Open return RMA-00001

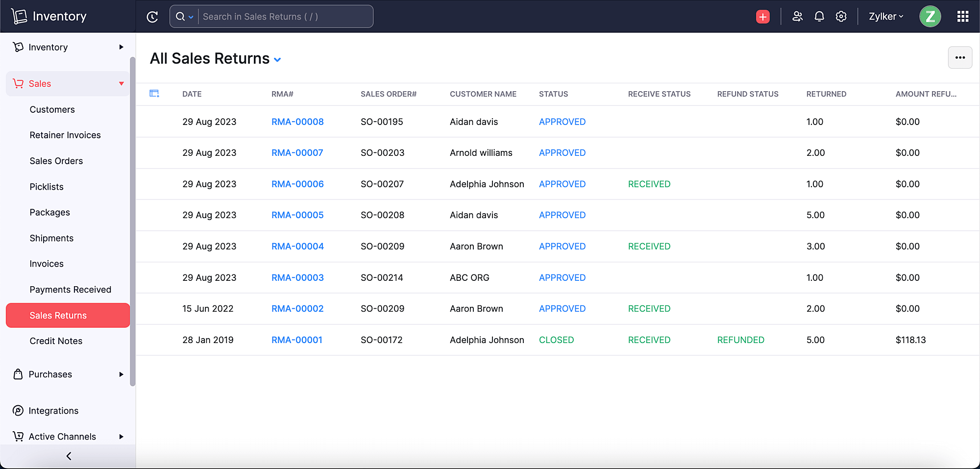(x=296, y=340)
